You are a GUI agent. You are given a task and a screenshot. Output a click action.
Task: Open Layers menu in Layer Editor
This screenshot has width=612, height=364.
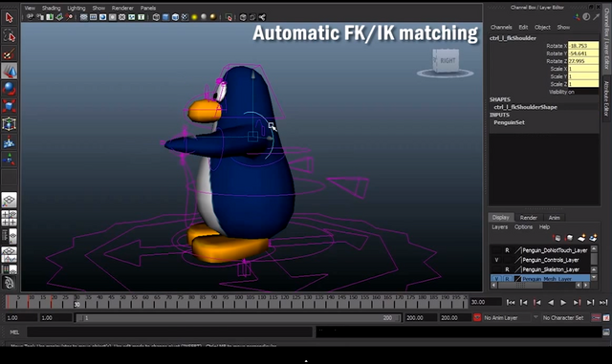click(x=499, y=226)
